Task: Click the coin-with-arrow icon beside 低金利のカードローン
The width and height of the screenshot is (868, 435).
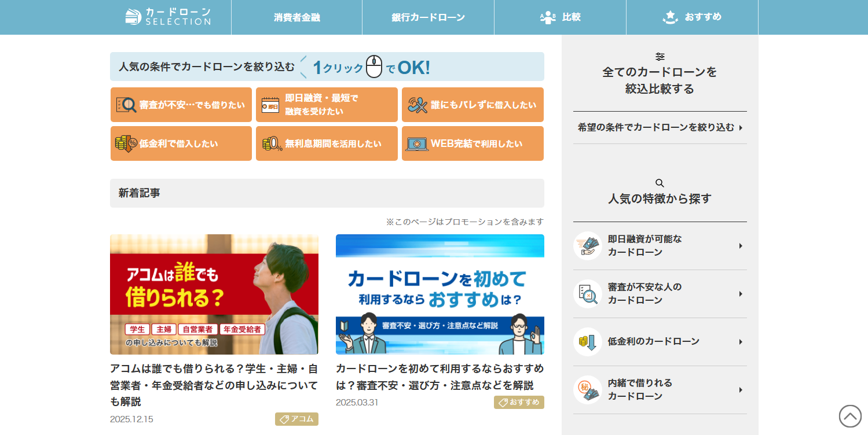Action: (587, 341)
